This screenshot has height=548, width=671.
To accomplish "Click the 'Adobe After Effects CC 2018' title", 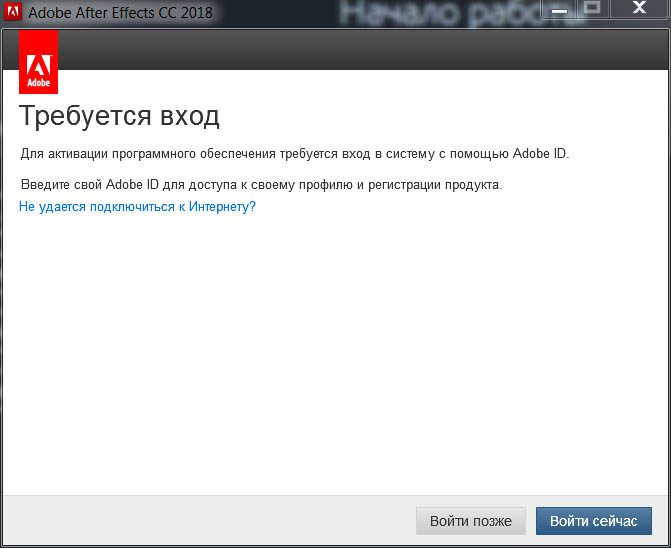I will click(120, 12).
